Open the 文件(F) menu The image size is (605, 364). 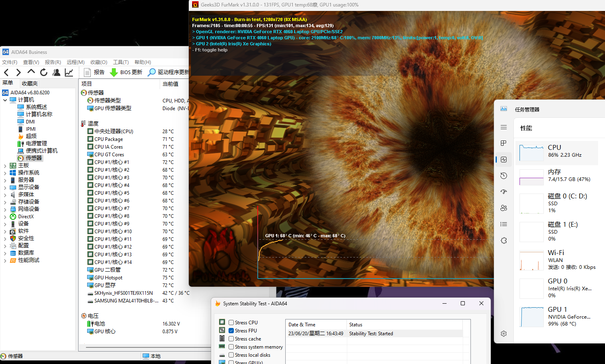[10, 62]
